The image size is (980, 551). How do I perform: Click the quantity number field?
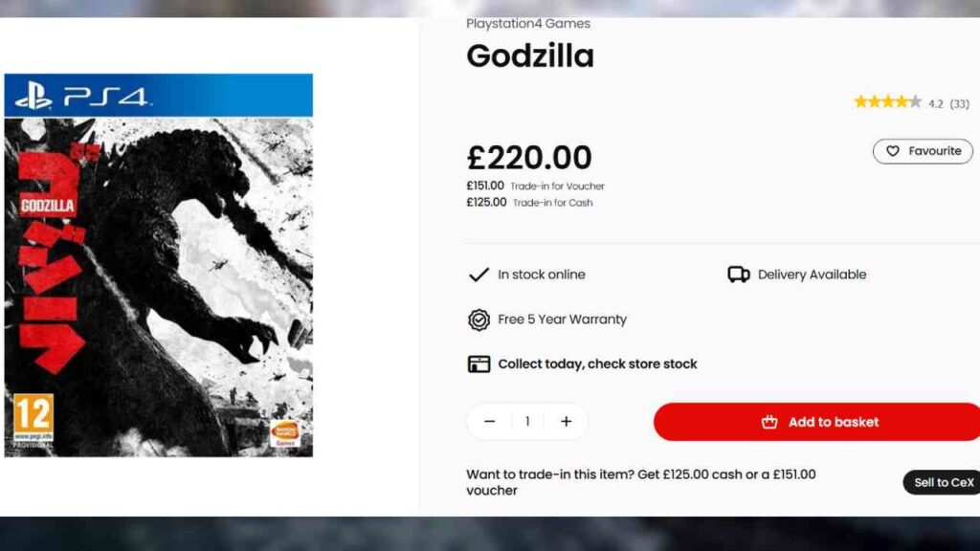[x=527, y=422]
